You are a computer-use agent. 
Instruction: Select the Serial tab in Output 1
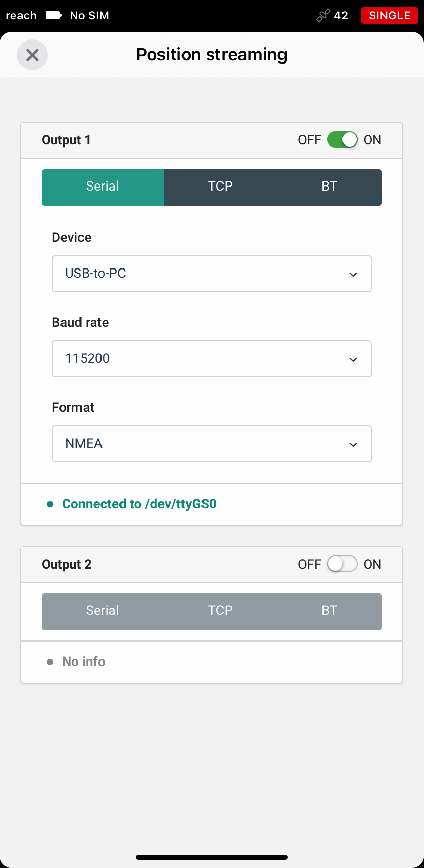[103, 188]
